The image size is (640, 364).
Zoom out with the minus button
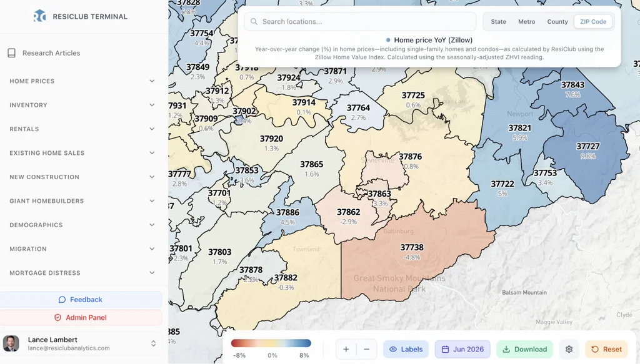click(x=366, y=349)
